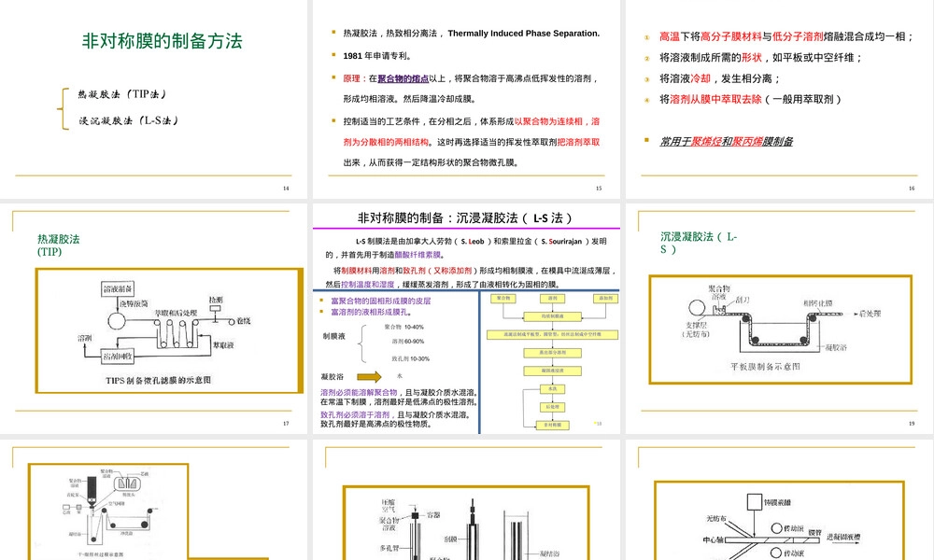Click the 支撑层 (无纺布) label
The image size is (934, 560).
coord(696,329)
